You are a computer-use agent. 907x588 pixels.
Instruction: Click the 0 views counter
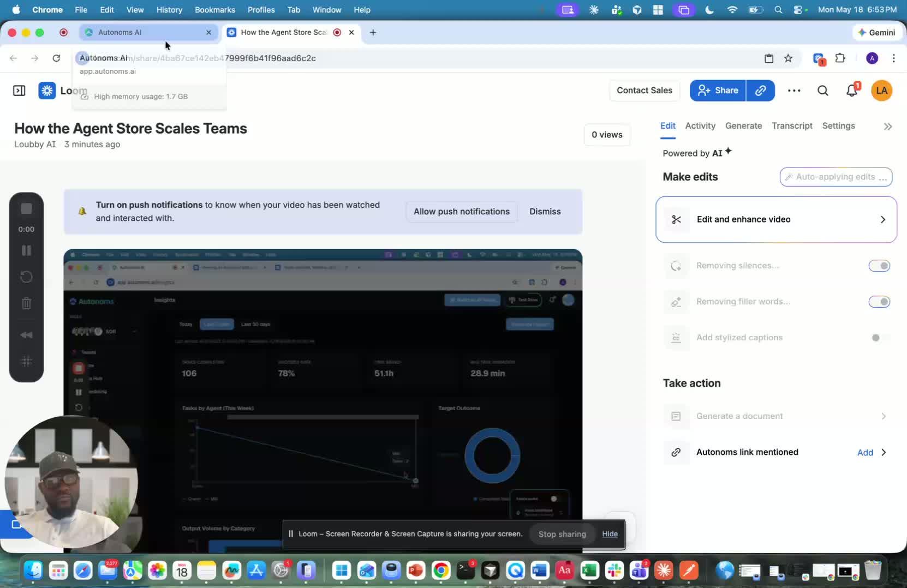coord(607,135)
